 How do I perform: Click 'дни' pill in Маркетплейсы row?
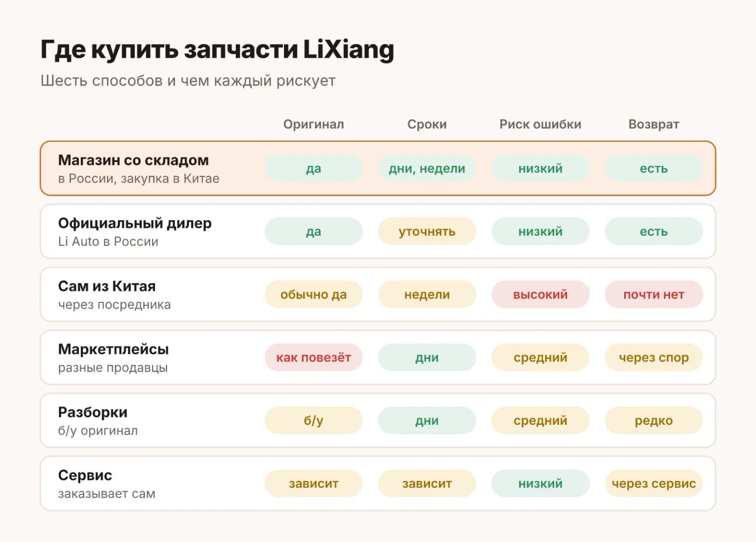coord(427,357)
